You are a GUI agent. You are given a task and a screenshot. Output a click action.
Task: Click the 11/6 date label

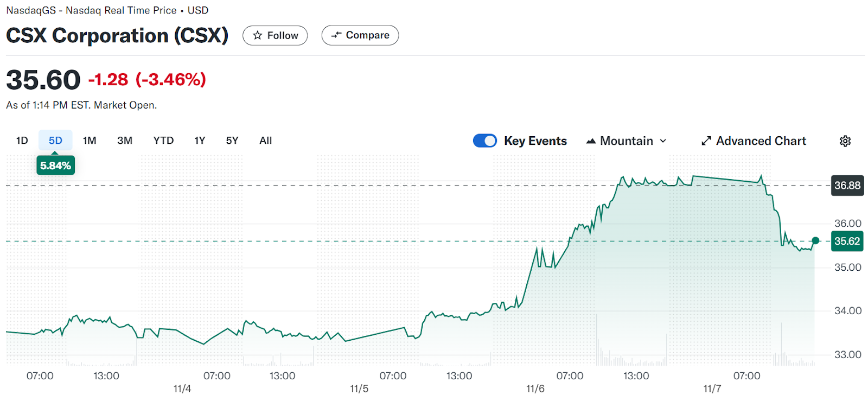point(535,389)
